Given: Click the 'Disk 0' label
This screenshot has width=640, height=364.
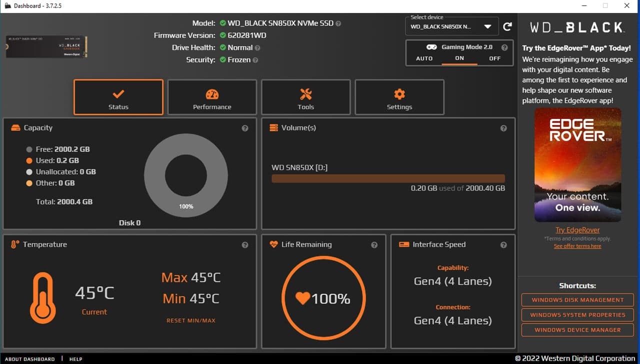Looking at the screenshot, I should click(x=129, y=223).
